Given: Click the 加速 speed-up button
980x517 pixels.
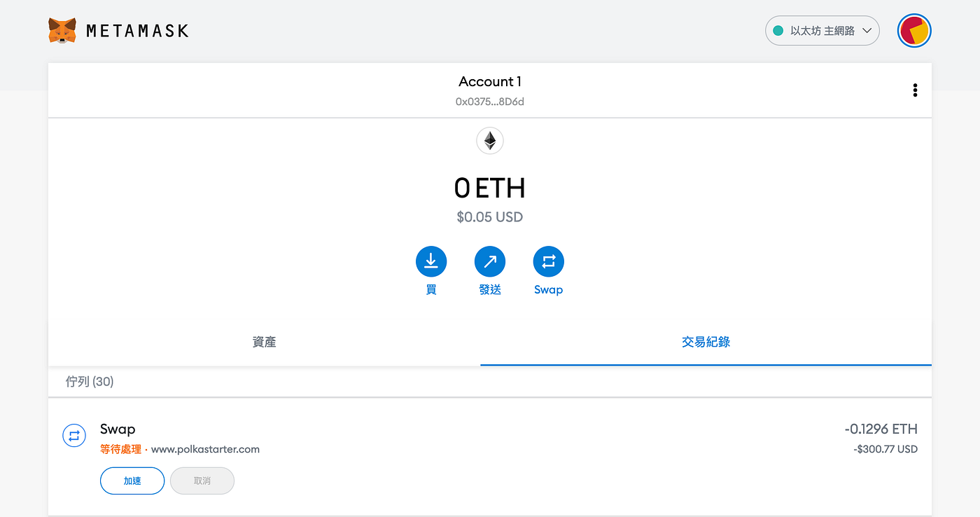Looking at the screenshot, I should 132,481.
